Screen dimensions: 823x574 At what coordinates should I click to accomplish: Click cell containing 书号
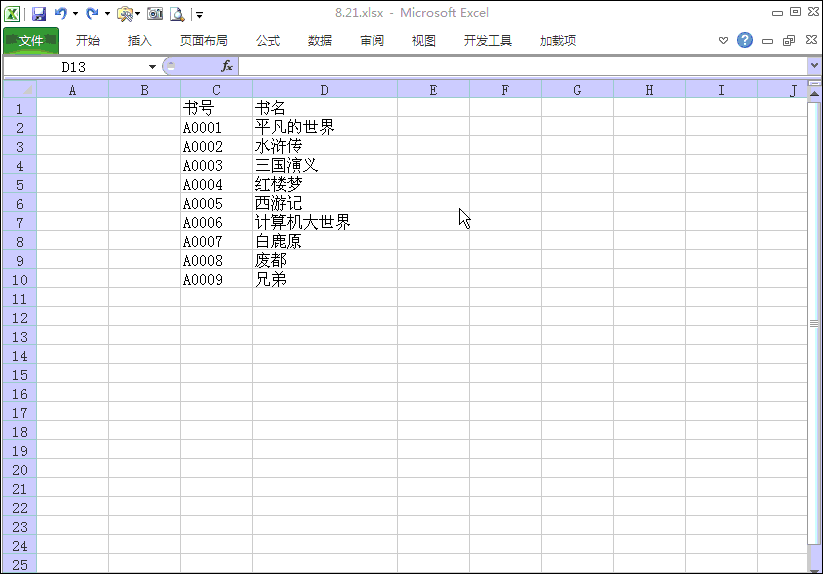click(x=216, y=109)
